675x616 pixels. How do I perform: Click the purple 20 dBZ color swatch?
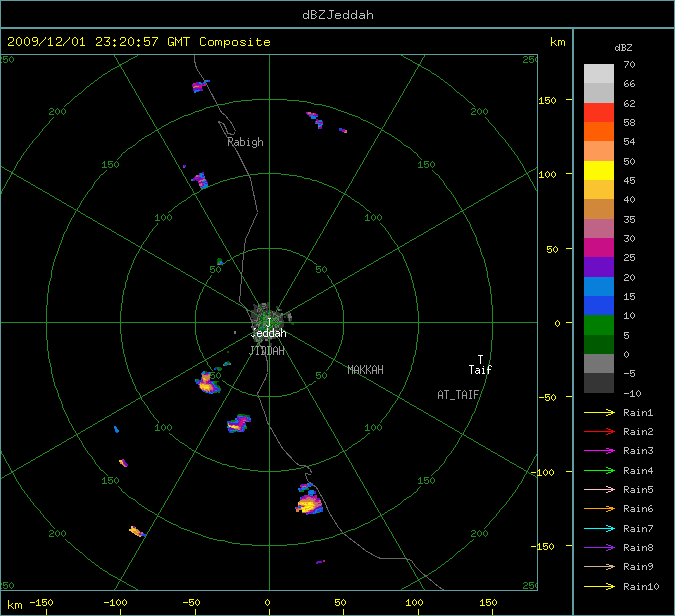tap(599, 267)
